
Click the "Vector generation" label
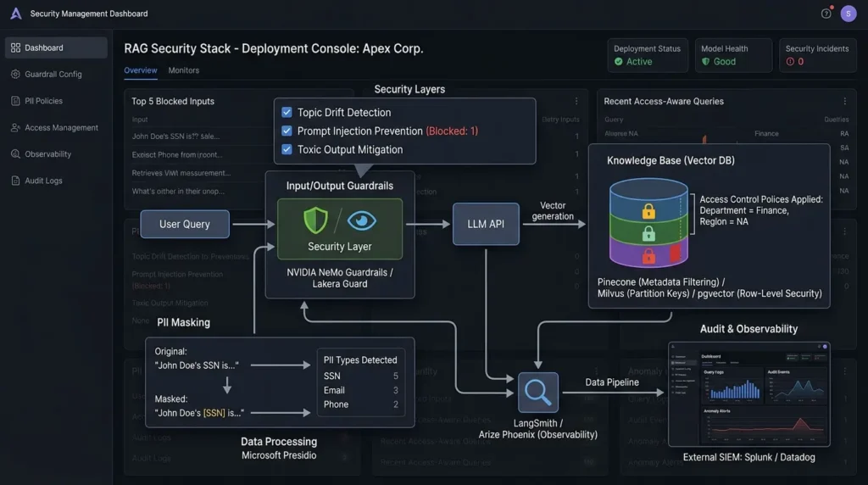[553, 211]
